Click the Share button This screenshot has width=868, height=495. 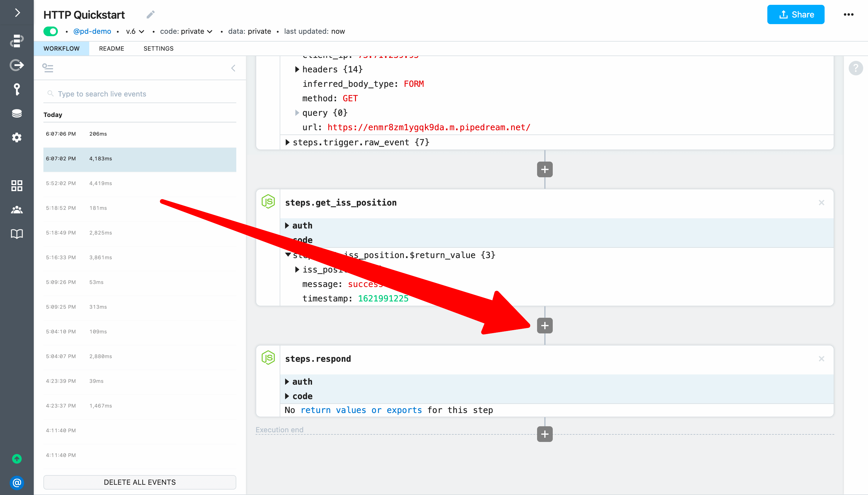[795, 14]
